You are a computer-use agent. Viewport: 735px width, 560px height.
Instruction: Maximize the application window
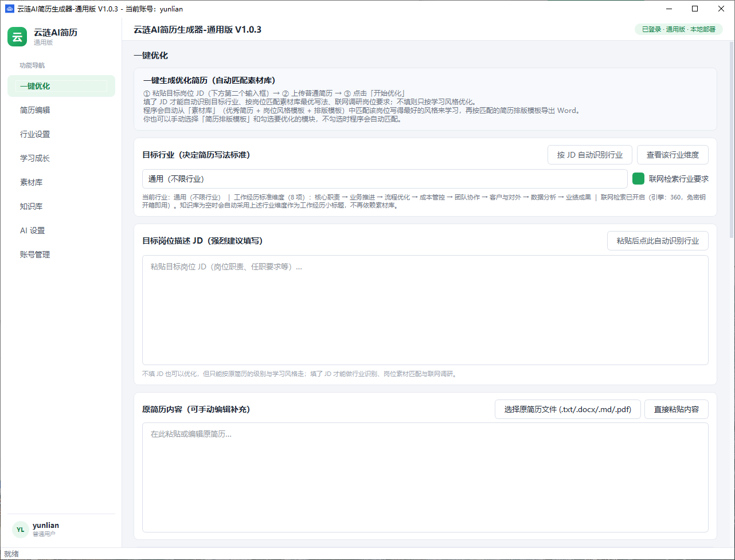coord(695,9)
